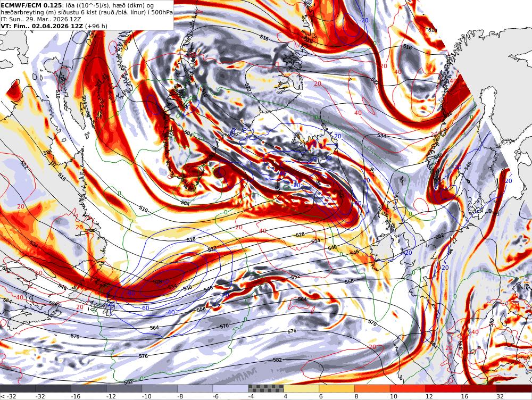Click the 'ECMWF/ECM 0.125' title text
Screen dimensions: 532x400
(31, 5)
